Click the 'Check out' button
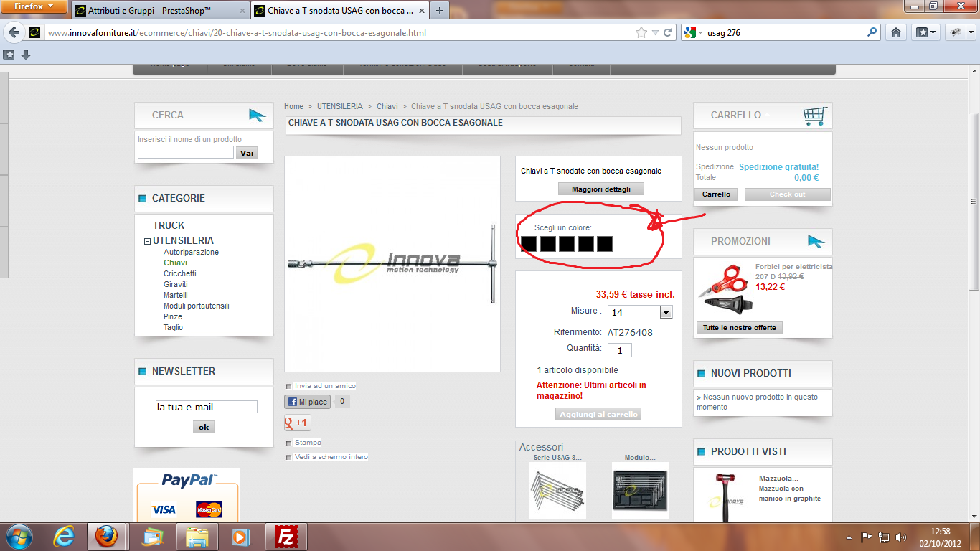The image size is (980, 551). click(x=787, y=194)
